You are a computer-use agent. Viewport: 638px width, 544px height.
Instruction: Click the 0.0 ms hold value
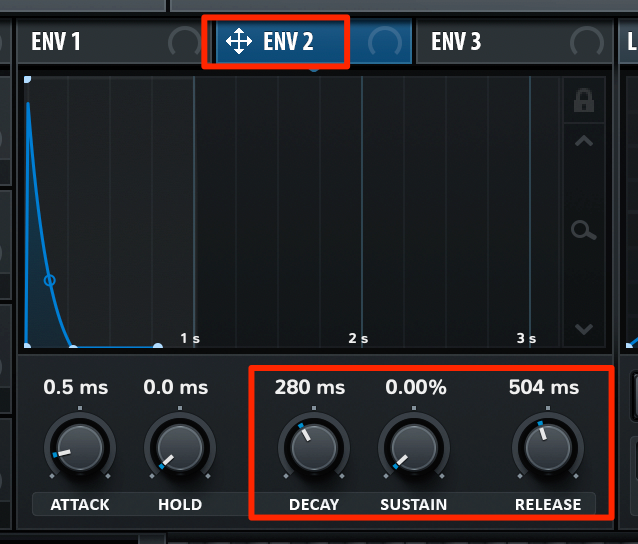(x=176, y=387)
